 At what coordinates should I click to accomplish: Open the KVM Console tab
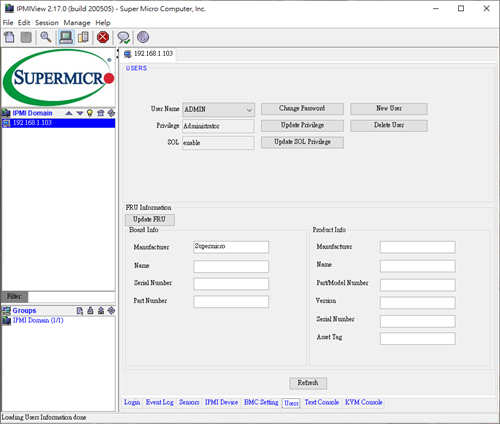tap(364, 402)
